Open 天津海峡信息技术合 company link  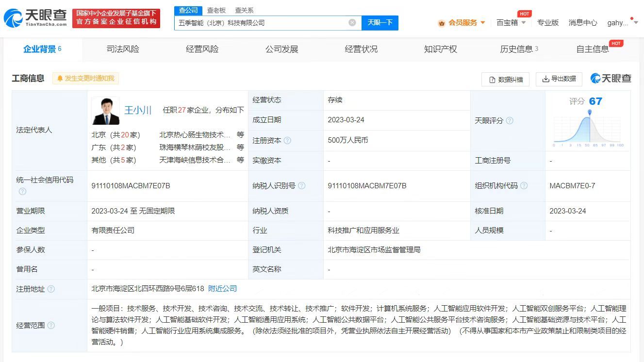point(195,160)
